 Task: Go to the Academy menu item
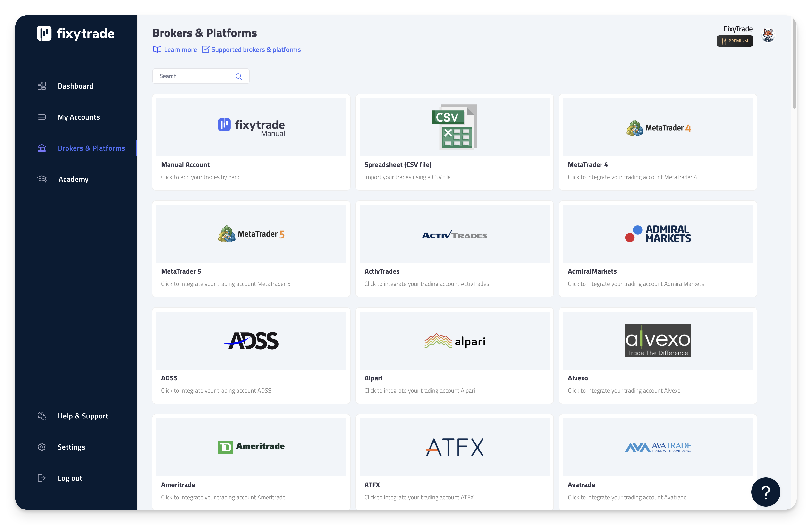[73, 179]
